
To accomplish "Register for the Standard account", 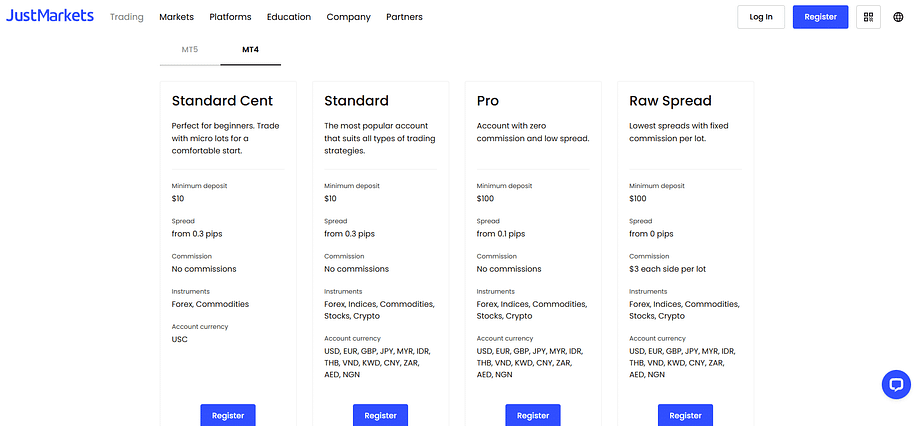I will tap(380, 415).
